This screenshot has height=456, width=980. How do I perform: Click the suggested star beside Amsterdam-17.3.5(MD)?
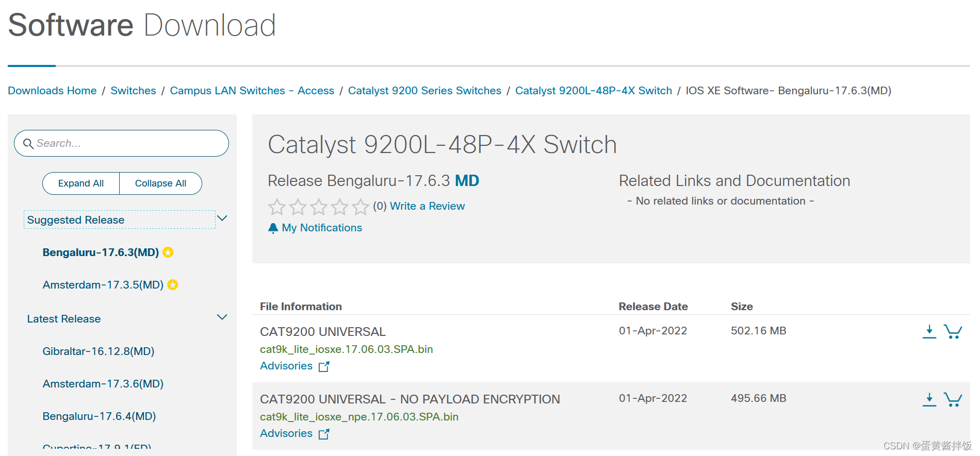pos(173,285)
